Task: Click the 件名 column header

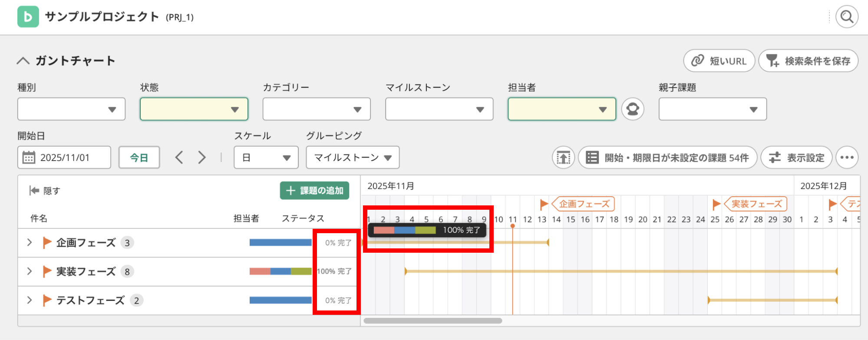Action: click(x=39, y=218)
